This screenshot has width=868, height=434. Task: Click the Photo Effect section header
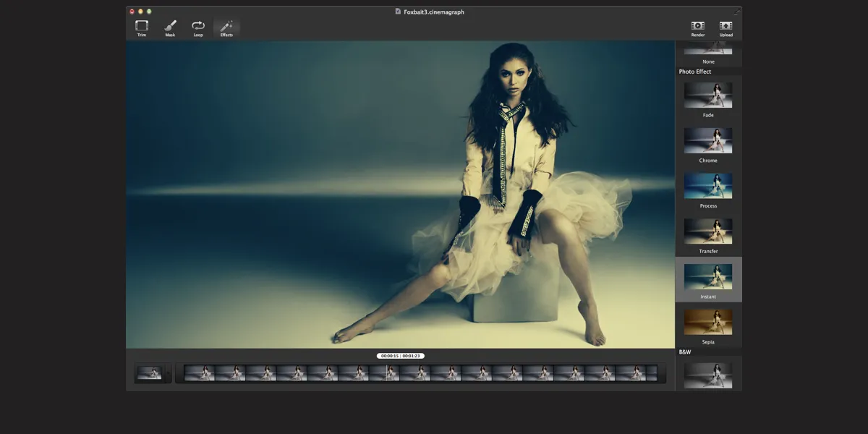coord(695,72)
